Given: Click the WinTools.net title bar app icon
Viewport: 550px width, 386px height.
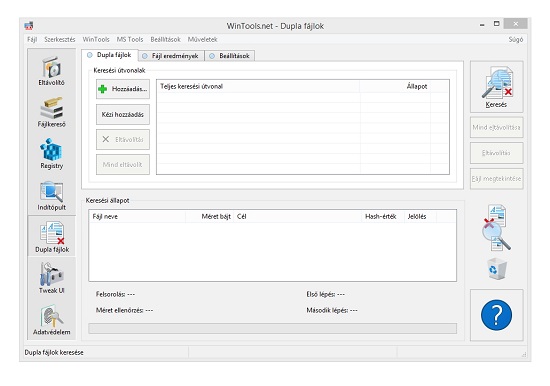Looking at the screenshot, I should pos(29,26).
